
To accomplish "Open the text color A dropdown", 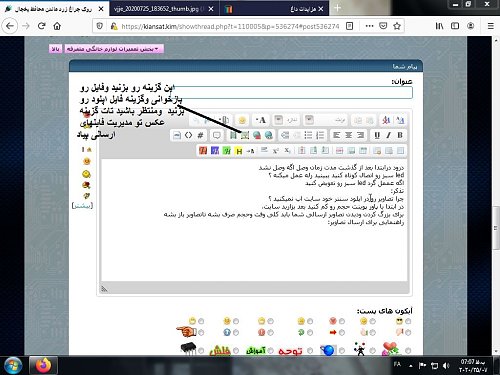I will pos(260,120).
